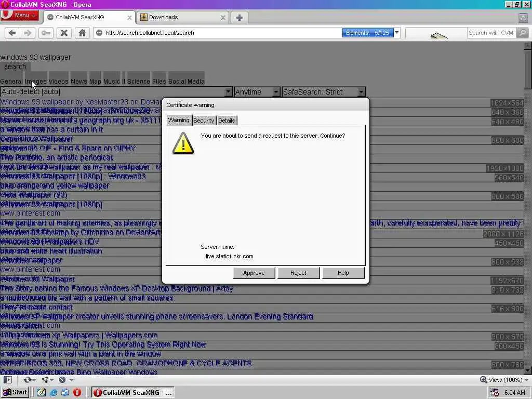Image resolution: width=532 pixels, height=399 pixels.
Task: Open the Opera Menu button
Action: click(x=20, y=15)
